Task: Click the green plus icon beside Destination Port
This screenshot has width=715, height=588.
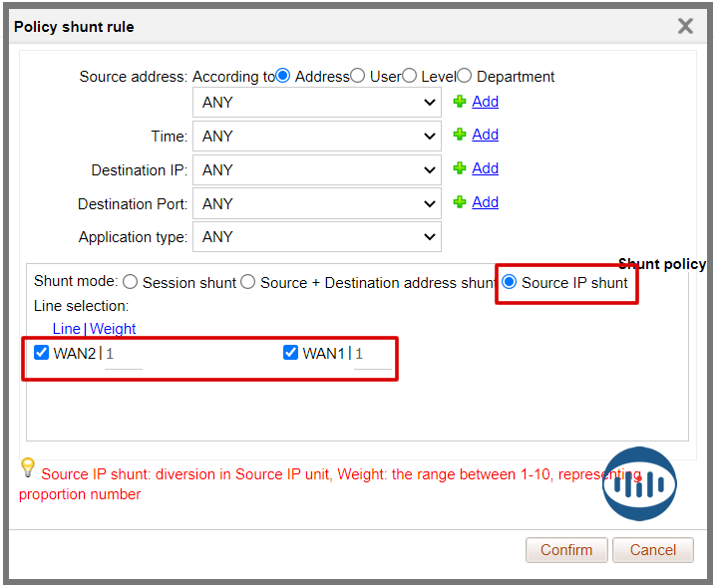Action: coord(460,202)
